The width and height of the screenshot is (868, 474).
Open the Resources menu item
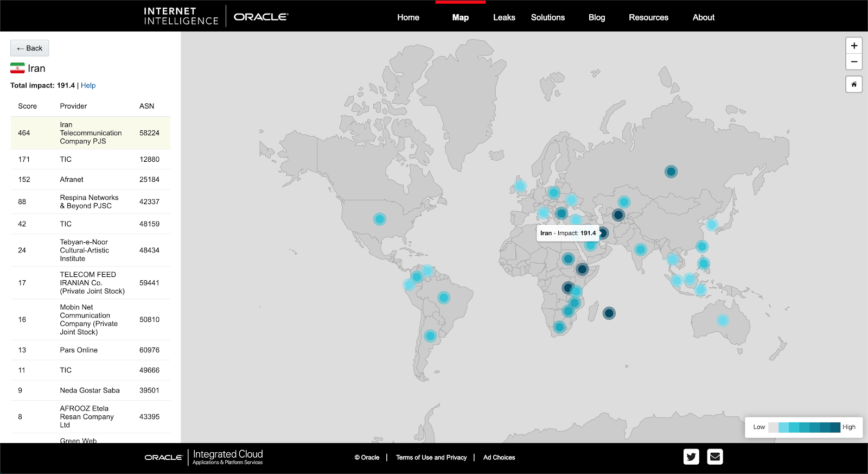pos(649,17)
